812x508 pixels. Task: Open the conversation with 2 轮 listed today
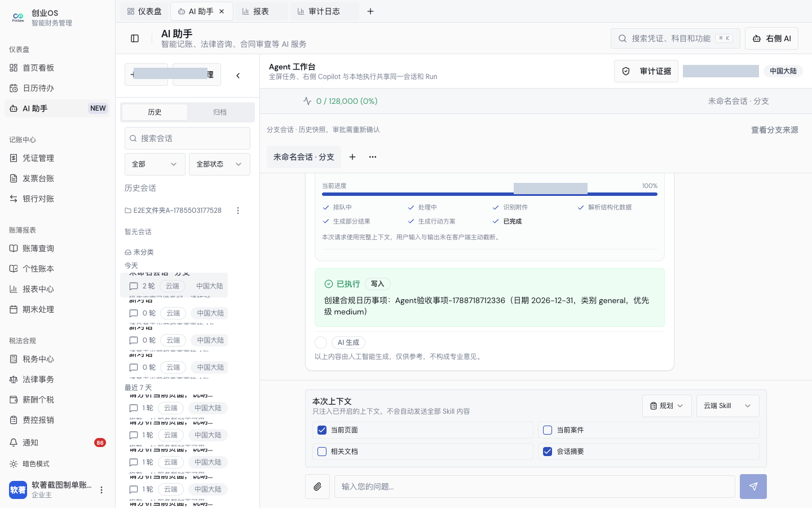[174, 285]
